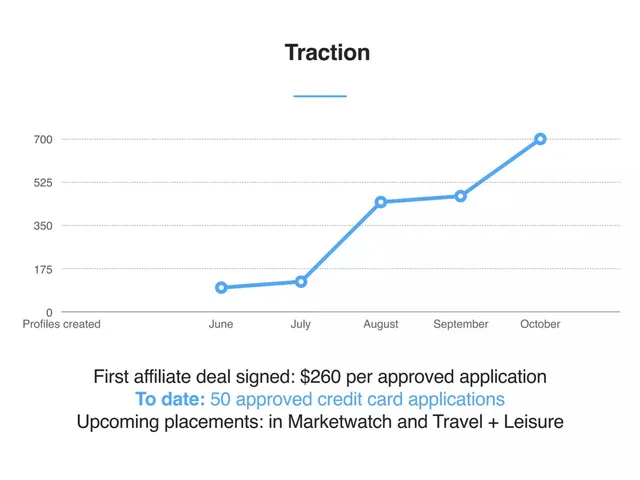This screenshot has width=640, height=480.
Task: Click the June data point marker
Action: tap(221, 288)
